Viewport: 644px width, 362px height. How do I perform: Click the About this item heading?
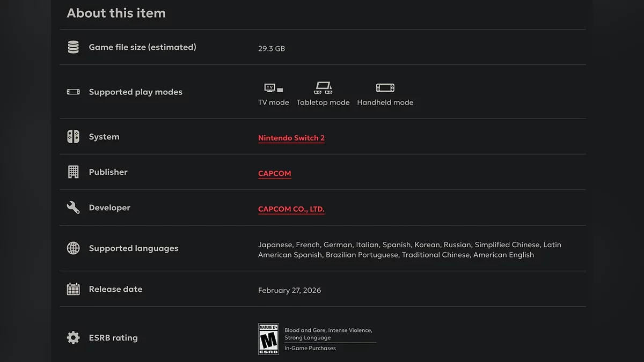(116, 13)
